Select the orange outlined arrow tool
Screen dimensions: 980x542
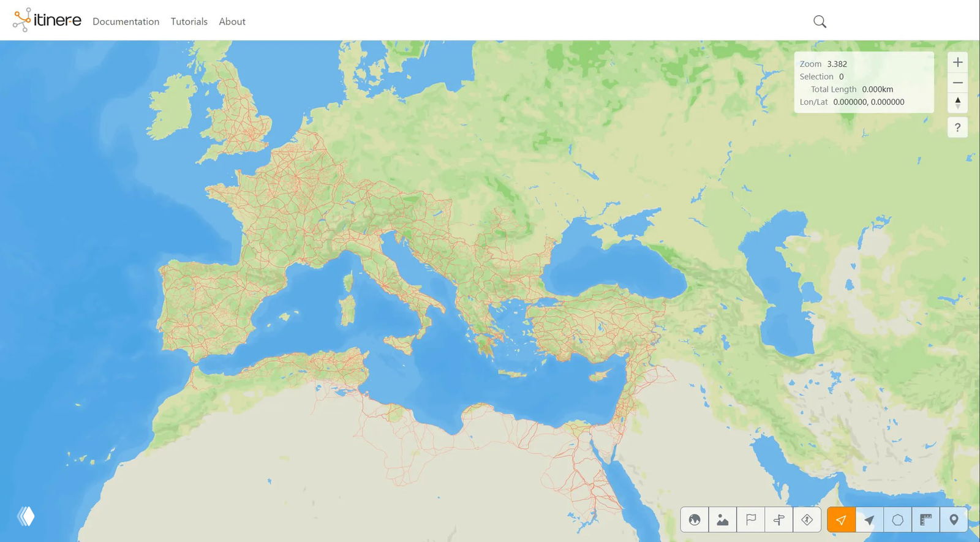click(x=841, y=520)
